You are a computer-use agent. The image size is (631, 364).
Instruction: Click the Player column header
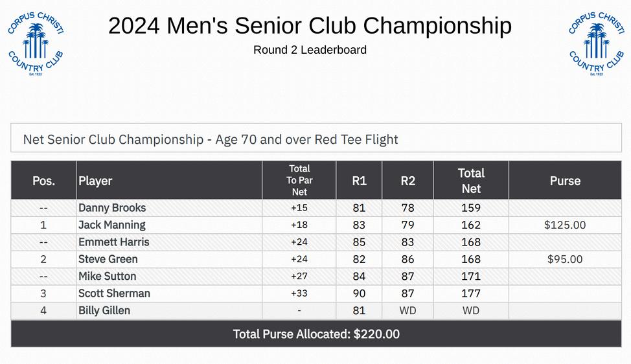(x=96, y=181)
